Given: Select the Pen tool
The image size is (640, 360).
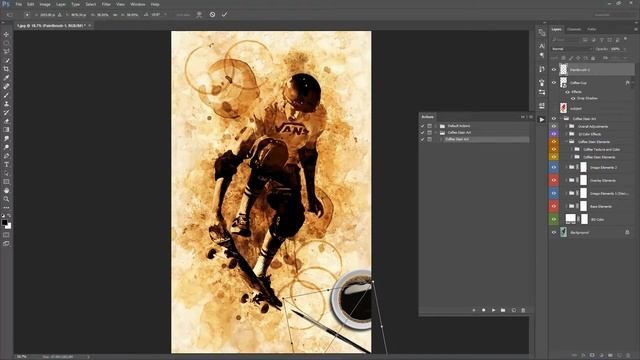Looking at the screenshot, I should (6, 156).
